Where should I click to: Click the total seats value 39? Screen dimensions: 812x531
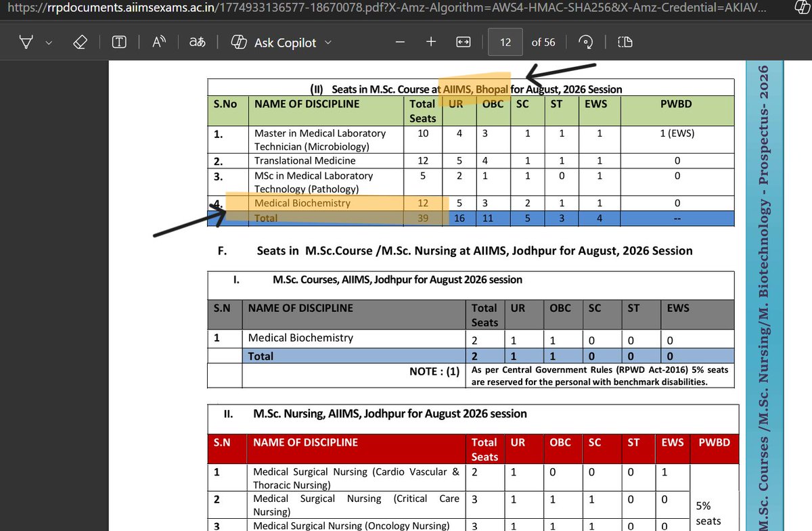tap(424, 218)
